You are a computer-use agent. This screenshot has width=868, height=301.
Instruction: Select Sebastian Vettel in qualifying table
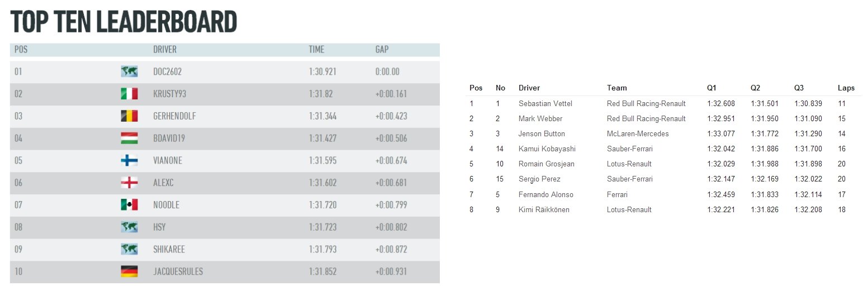[545, 104]
